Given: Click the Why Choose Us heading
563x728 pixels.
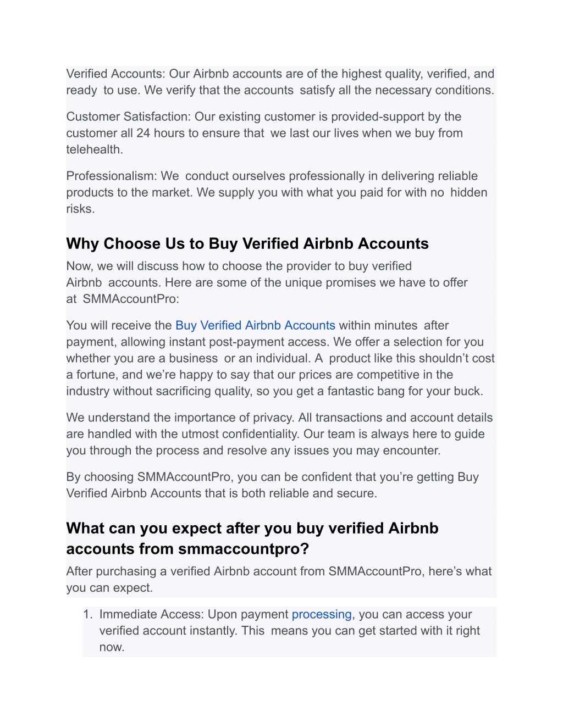Looking at the screenshot, I should click(247, 243).
